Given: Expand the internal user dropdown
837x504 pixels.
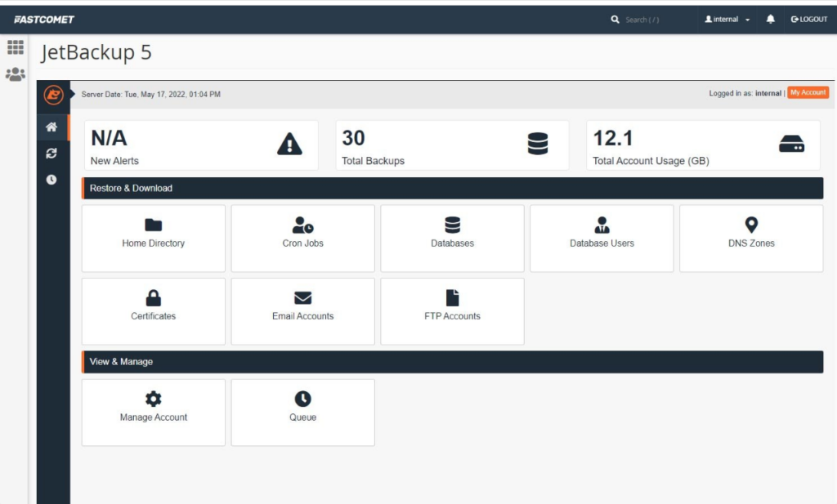Looking at the screenshot, I should (727, 20).
